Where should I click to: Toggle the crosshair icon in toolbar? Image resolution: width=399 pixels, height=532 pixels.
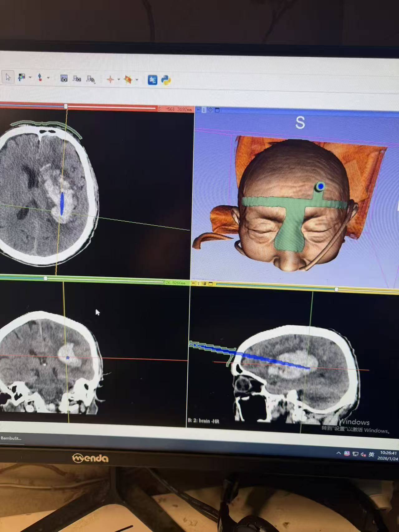pyautogui.click(x=110, y=79)
